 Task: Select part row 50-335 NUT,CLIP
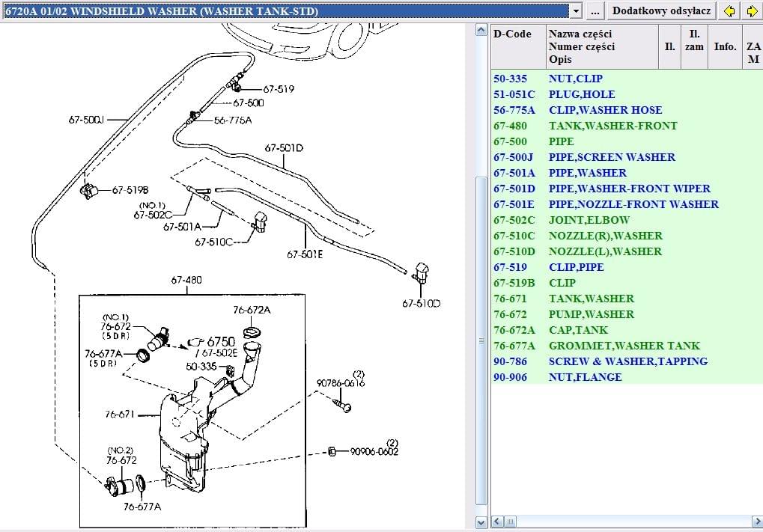pyautogui.click(x=627, y=79)
